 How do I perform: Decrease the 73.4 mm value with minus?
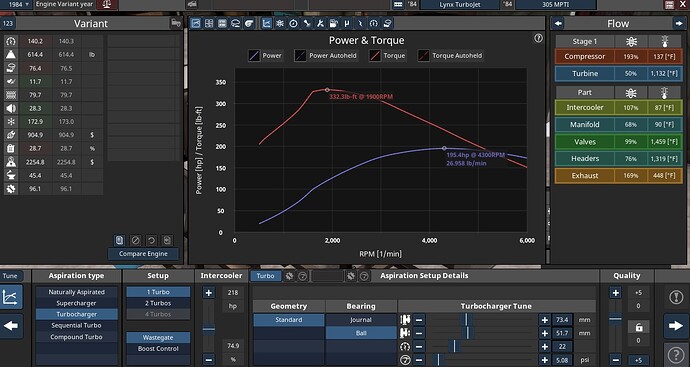pos(419,320)
